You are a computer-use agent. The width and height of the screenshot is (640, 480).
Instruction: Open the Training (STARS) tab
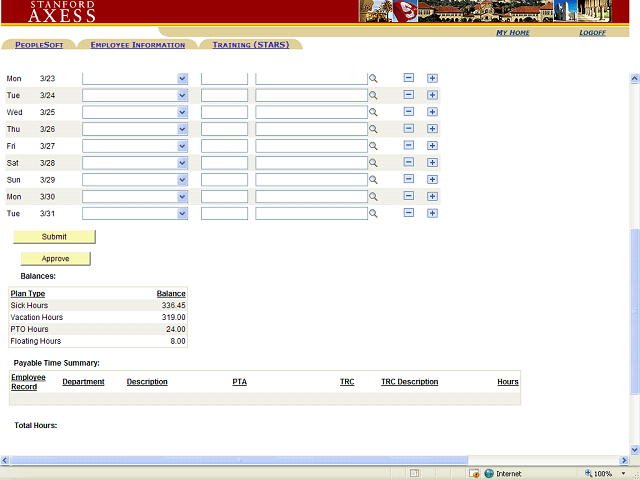(x=251, y=45)
